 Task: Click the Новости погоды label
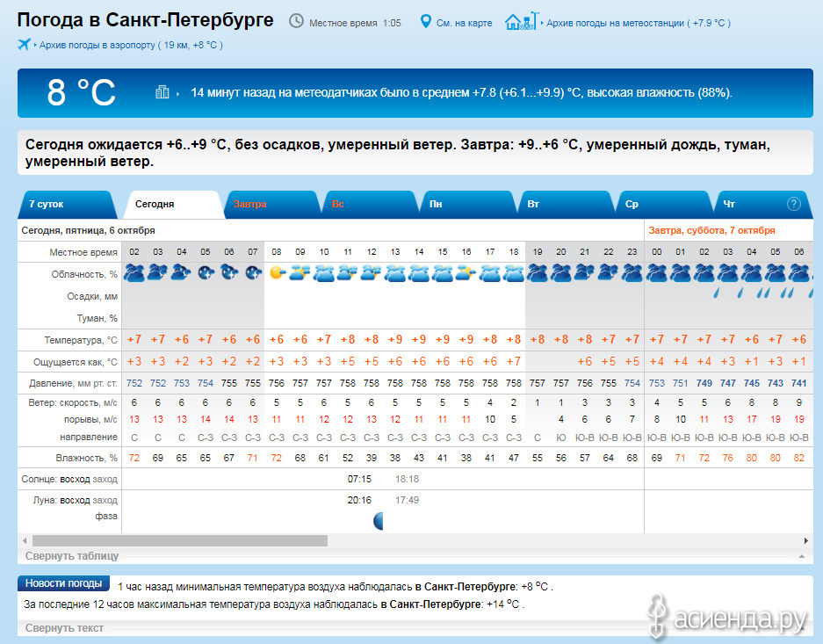tap(63, 583)
